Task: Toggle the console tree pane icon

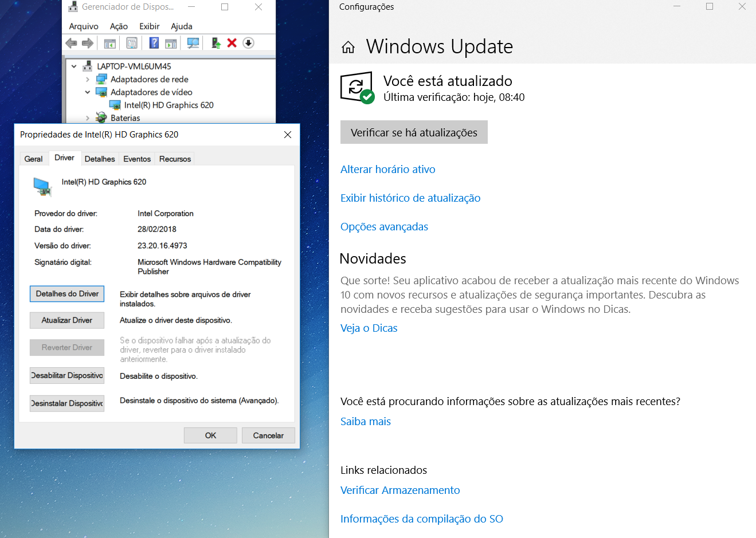Action: 110,43
